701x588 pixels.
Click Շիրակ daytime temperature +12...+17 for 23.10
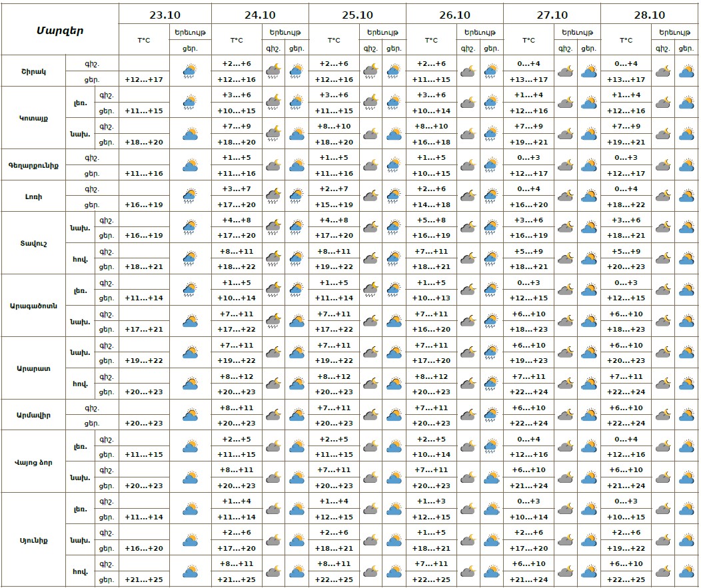pyautogui.click(x=144, y=79)
